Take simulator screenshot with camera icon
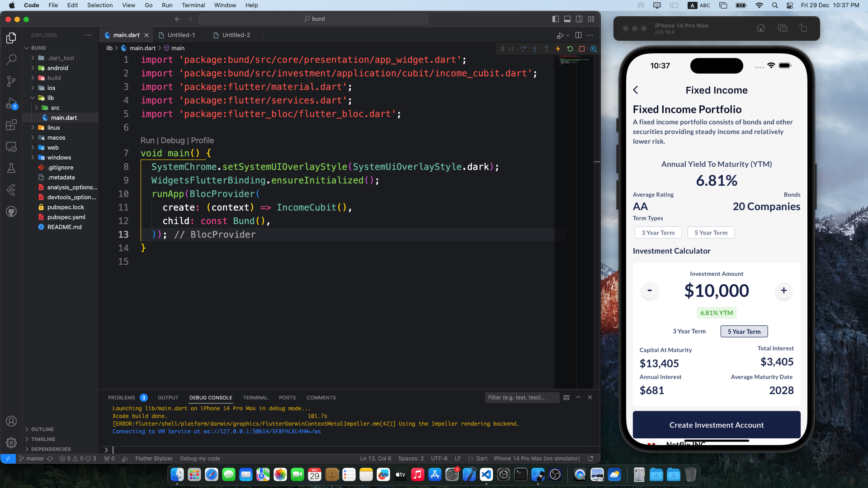 [x=783, y=28]
